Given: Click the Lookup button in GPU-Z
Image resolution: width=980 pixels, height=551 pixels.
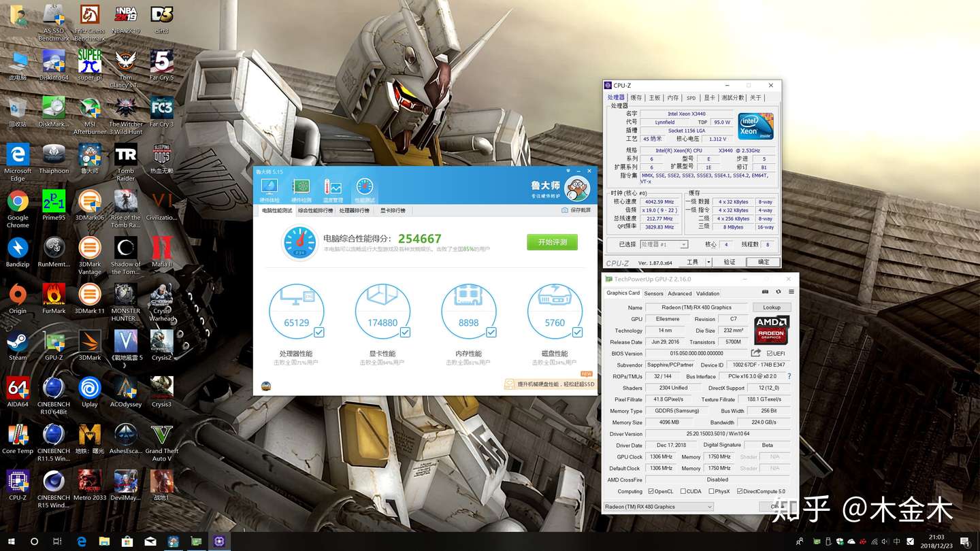Looking at the screenshot, I should click(772, 307).
